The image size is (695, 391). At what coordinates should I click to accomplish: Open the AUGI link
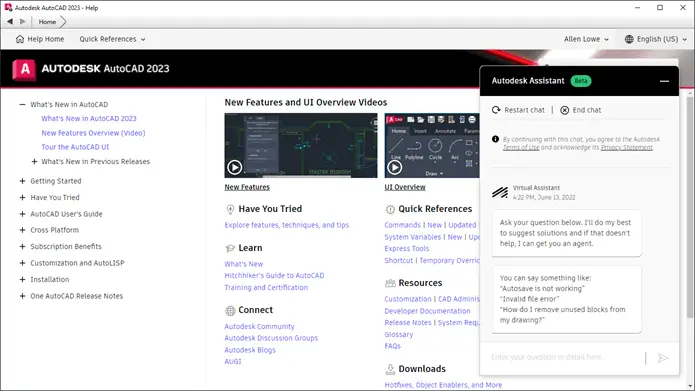point(233,361)
